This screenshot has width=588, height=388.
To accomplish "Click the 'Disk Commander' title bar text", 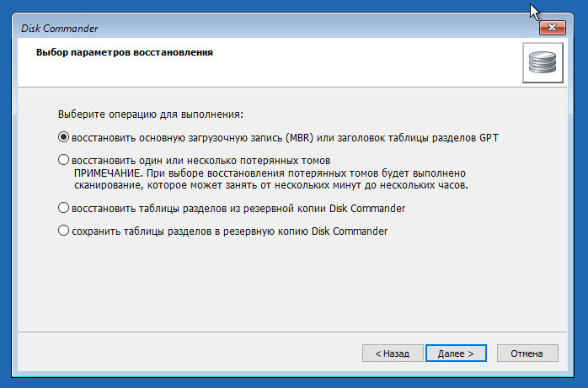I will point(59,29).
